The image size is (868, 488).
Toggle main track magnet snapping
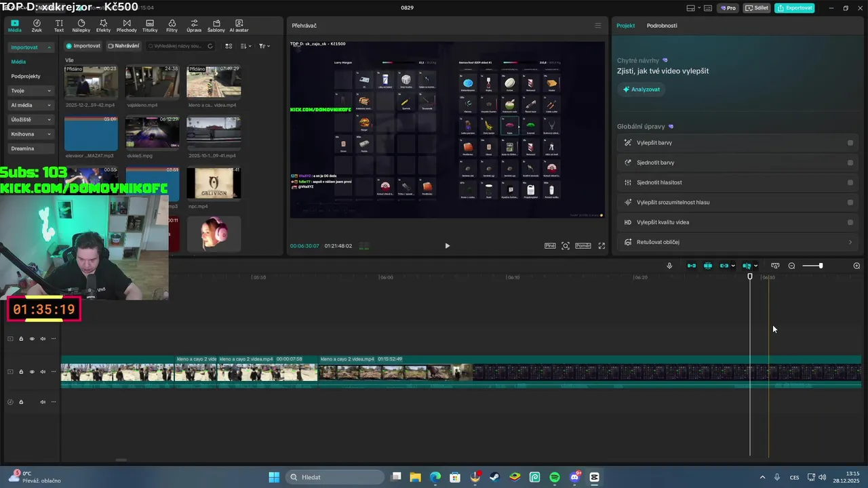[x=692, y=266]
